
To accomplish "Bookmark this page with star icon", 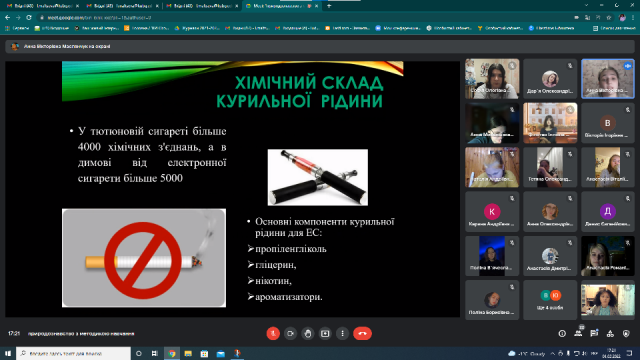I will tap(609, 18).
